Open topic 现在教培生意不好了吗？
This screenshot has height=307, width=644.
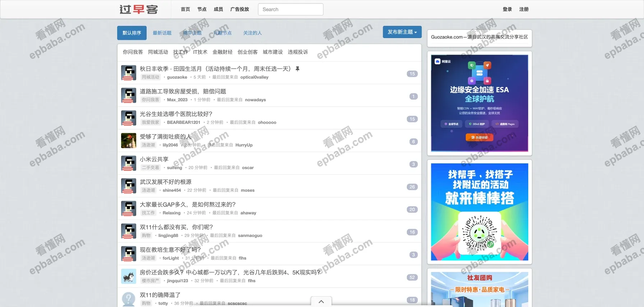tap(170, 250)
